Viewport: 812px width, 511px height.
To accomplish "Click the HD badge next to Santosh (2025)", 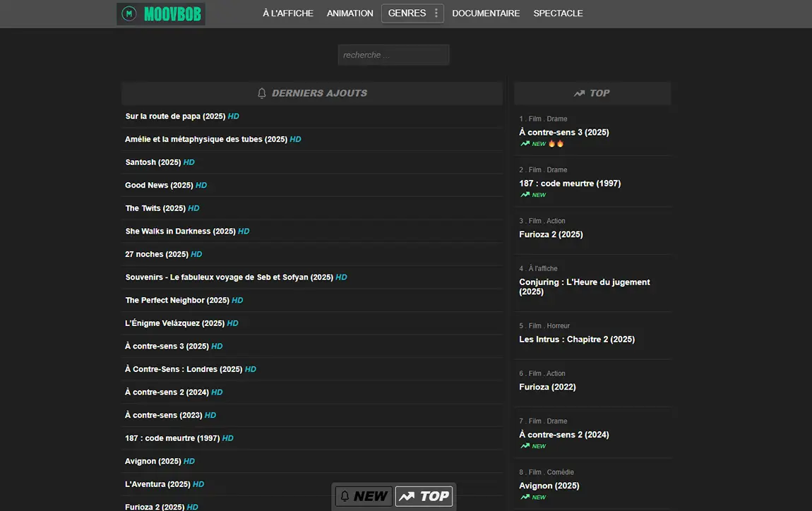I will tap(187, 162).
